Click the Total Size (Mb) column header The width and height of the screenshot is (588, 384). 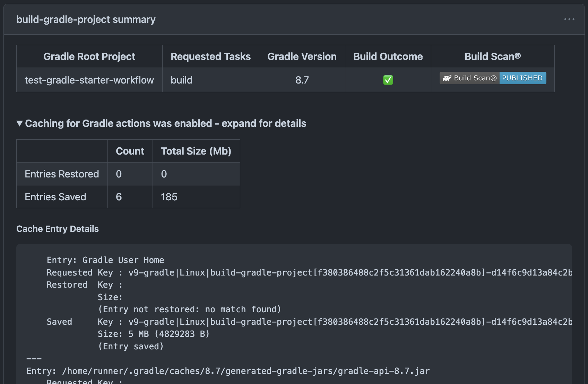point(196,151)
